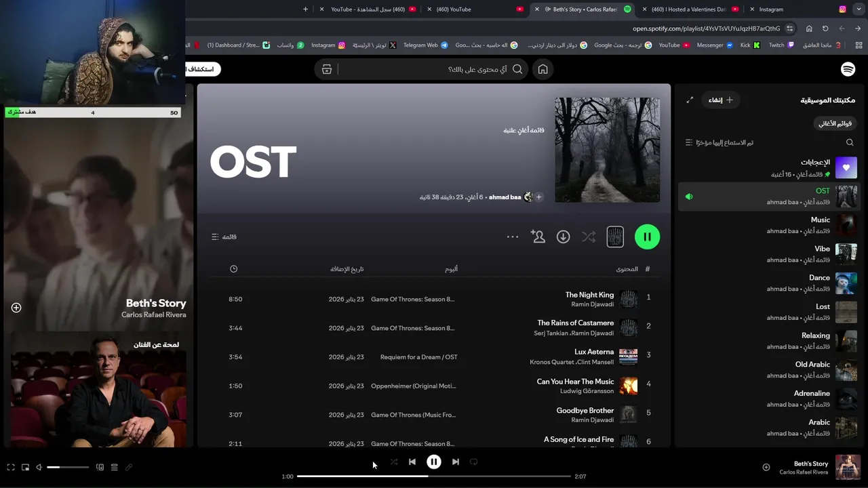
Task: Open the Music playlist in library
Action: [x=768, y=225]
